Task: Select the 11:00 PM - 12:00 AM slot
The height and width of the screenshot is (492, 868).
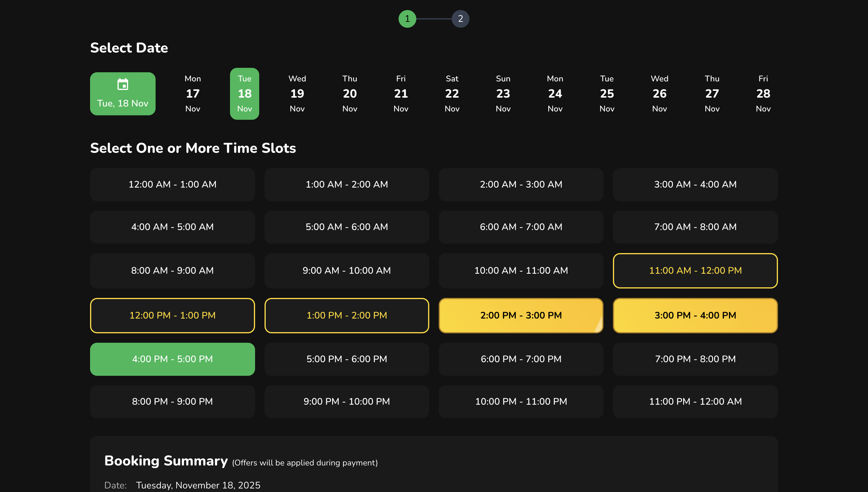Action: 695,401
